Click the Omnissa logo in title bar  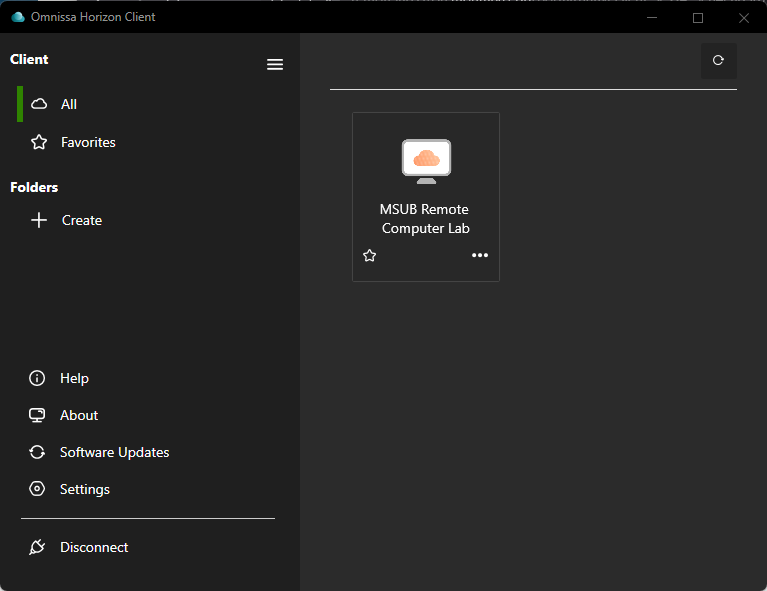pos(17,17)
